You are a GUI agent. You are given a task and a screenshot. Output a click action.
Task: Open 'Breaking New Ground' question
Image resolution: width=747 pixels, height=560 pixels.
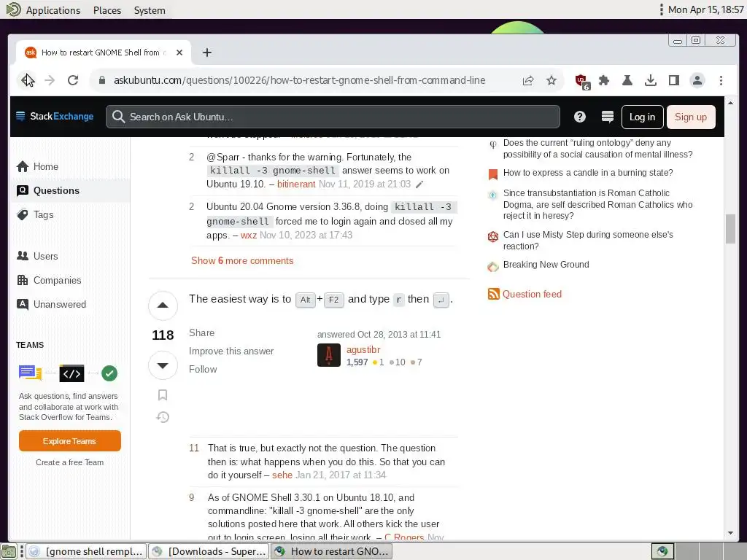tap(546, 264)
